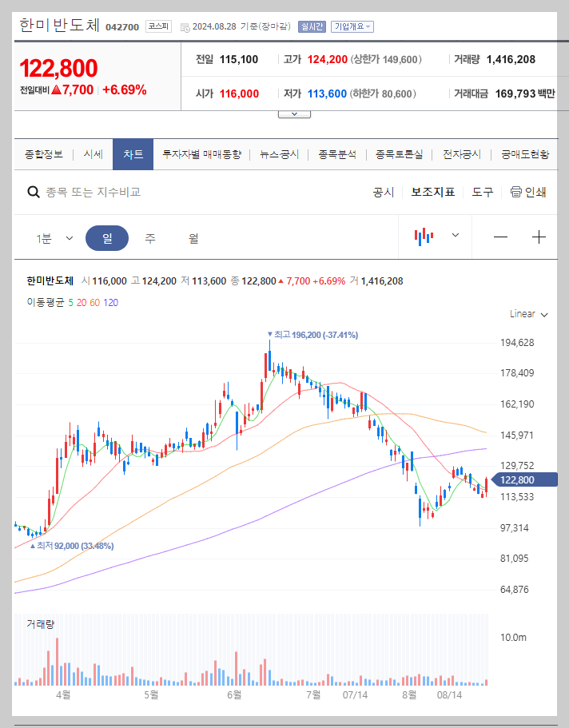Click the search magnifier icon

[x=34, y=192]
